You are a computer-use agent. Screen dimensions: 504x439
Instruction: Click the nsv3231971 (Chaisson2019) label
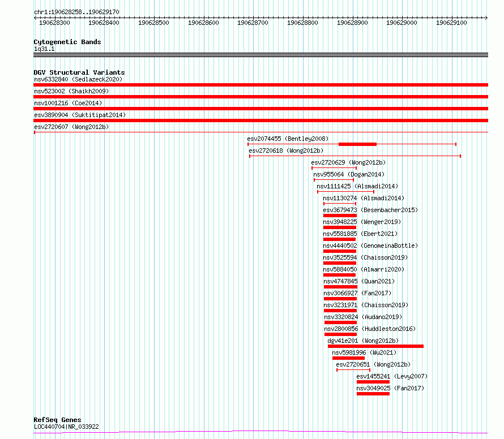click(366, 305)
